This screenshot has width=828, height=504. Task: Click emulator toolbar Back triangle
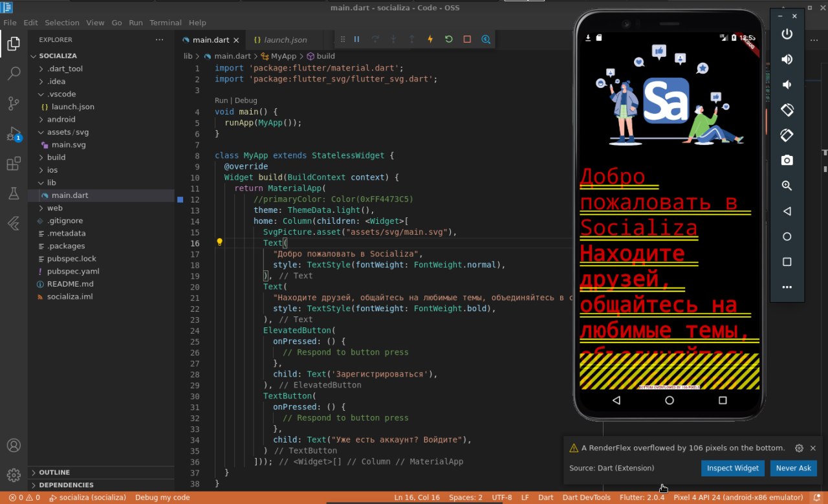click(787, 211)
